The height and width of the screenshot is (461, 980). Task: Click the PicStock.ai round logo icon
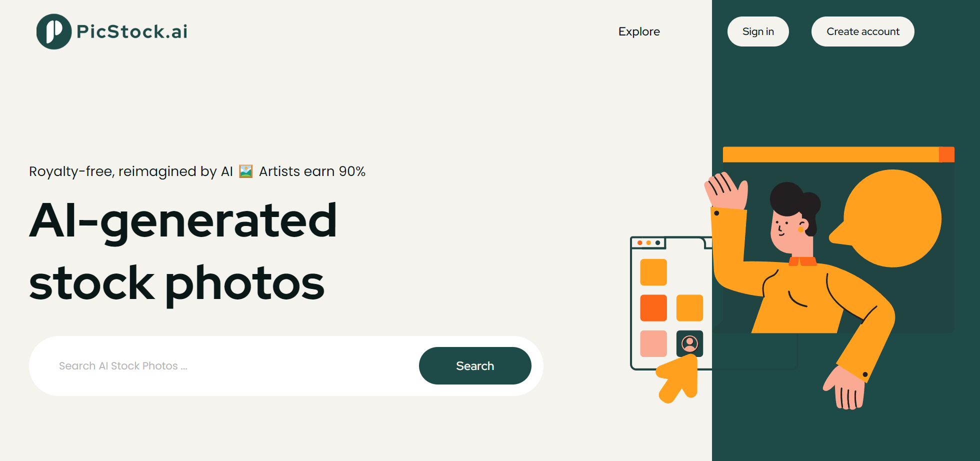pos(54,31)
